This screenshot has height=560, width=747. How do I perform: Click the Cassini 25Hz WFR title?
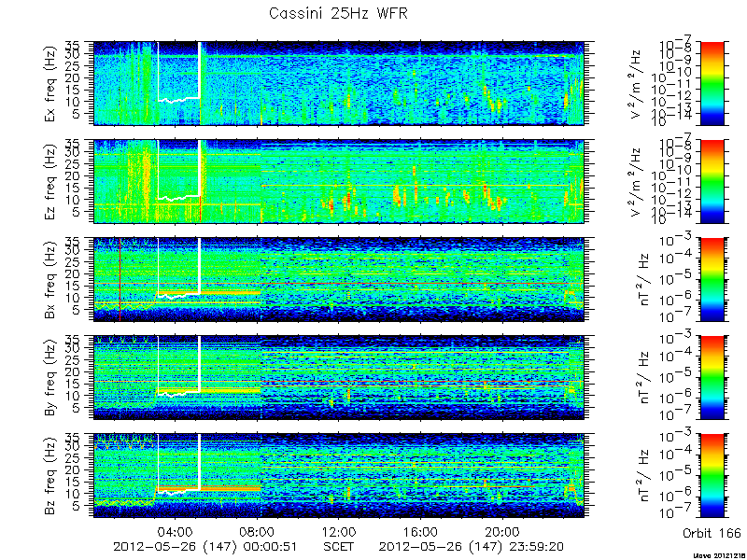[338, 13]
